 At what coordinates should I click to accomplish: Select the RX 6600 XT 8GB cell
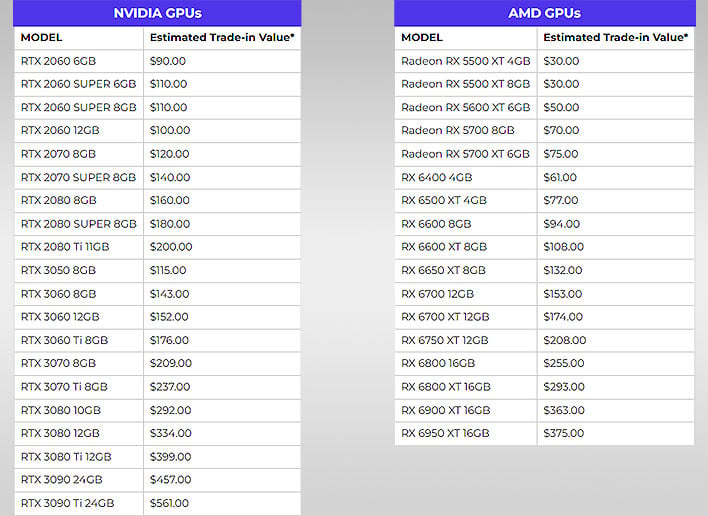click(x=466, y=247)
